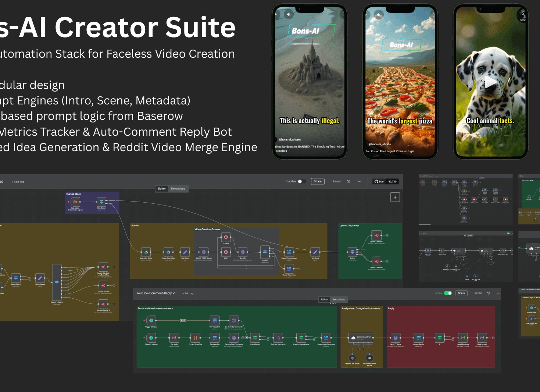Play the Cool animal facts video
Viewport: 540px width, 392px height.
point(490,82)
